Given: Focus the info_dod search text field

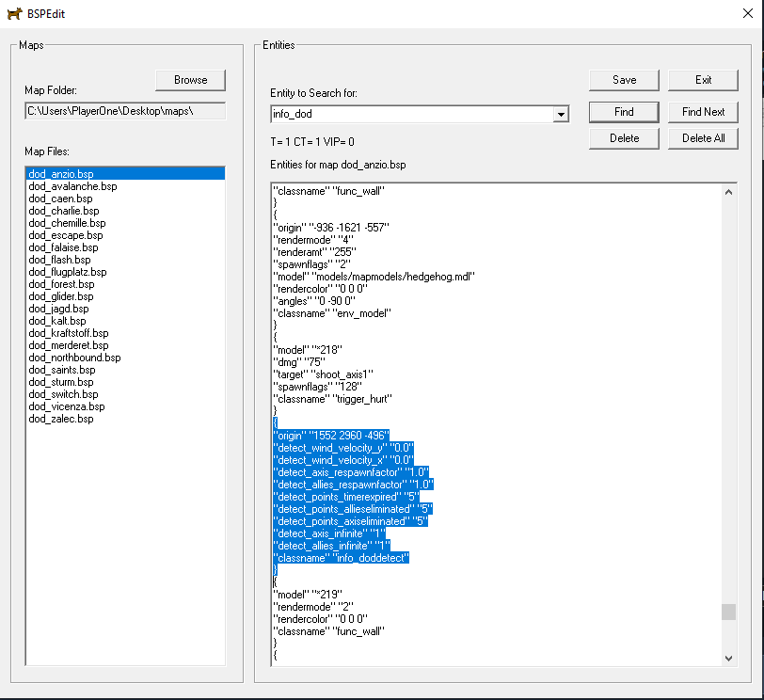Looking at the screenshot, I should click(412, 115).
